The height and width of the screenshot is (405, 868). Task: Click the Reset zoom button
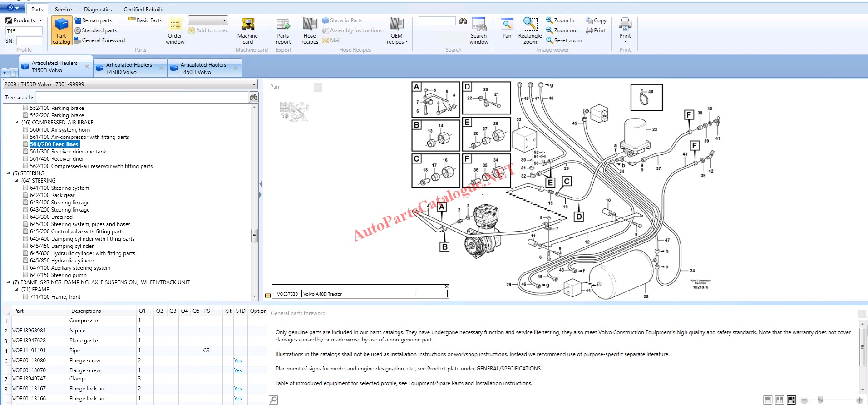point(564,40)
